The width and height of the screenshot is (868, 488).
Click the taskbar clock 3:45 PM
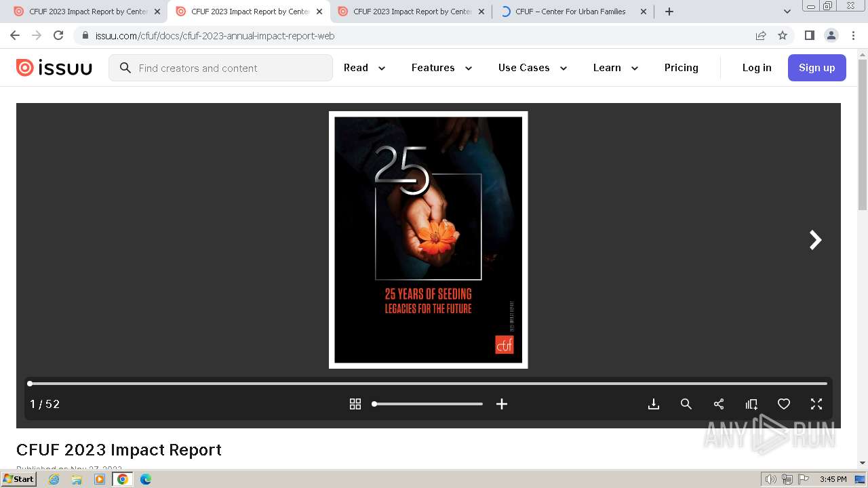(x=833, y=479)
